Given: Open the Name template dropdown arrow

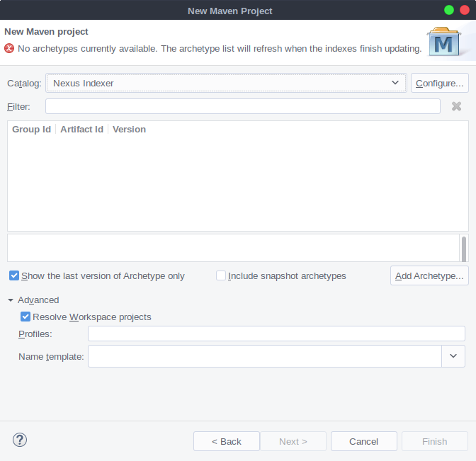Looking at the screenshot, I should (x=453, y=356).
